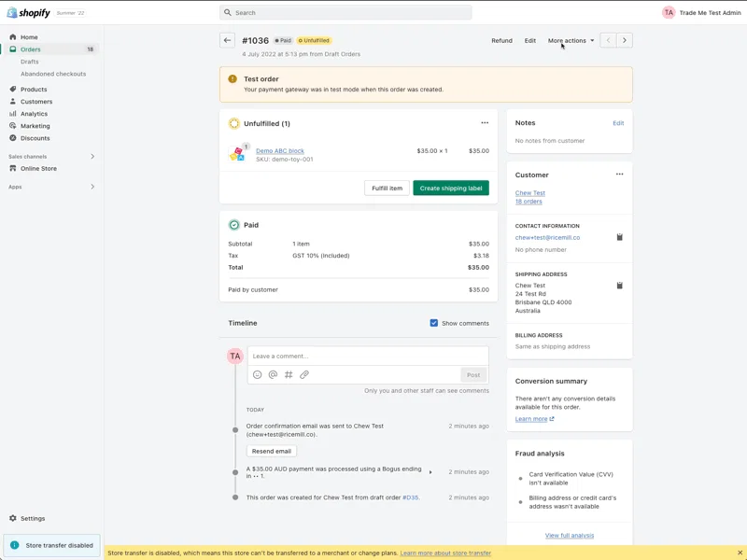
Task: Open the Marketing icon in sidebar
Action: click(13, 126)
